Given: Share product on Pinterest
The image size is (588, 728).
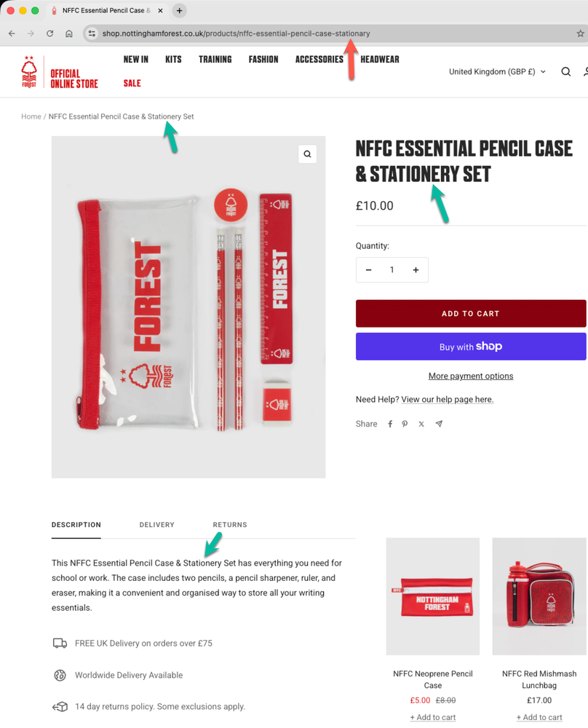Looking at the screenshot, I should tap(405, 424).
